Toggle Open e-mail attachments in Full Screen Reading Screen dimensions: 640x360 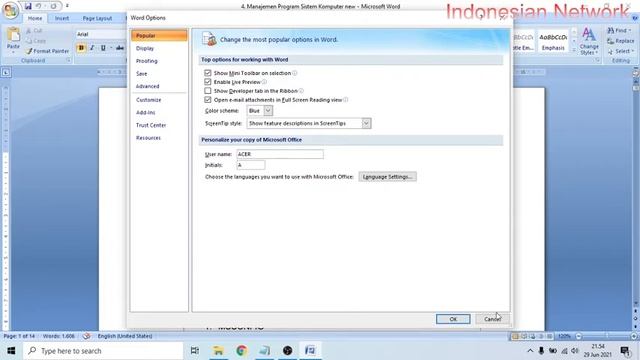point(208,100)
